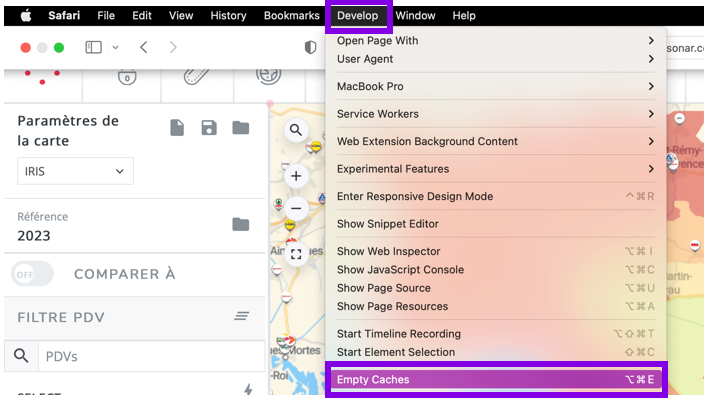Choose Empty Caches

496,380
